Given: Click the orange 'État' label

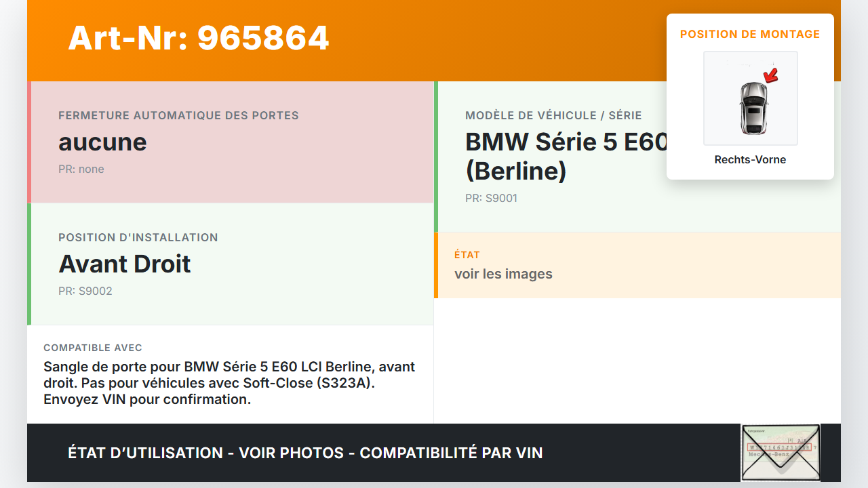Looking at the screenshot, I should [467, 255].
